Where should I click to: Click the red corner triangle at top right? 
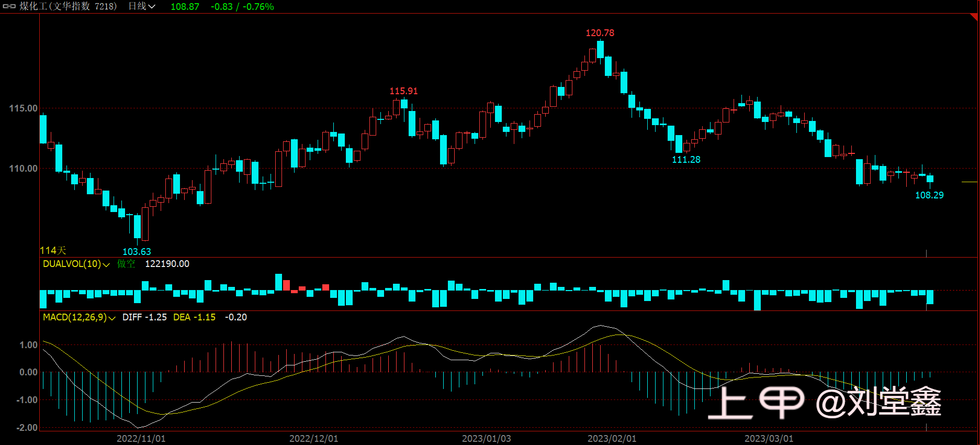click(975, 16)
